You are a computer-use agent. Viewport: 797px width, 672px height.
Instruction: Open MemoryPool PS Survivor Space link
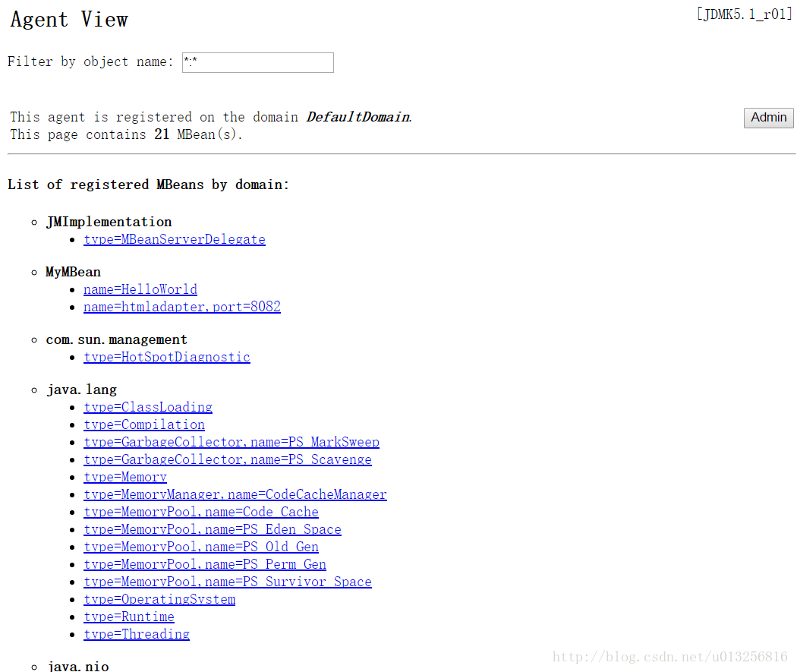[x=228, y=582]
